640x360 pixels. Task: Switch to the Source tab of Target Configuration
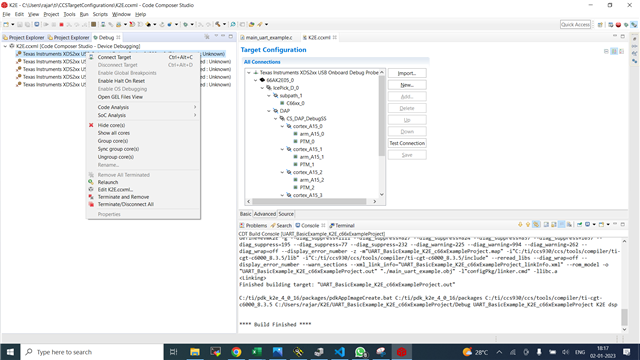[x=286, y=214]
